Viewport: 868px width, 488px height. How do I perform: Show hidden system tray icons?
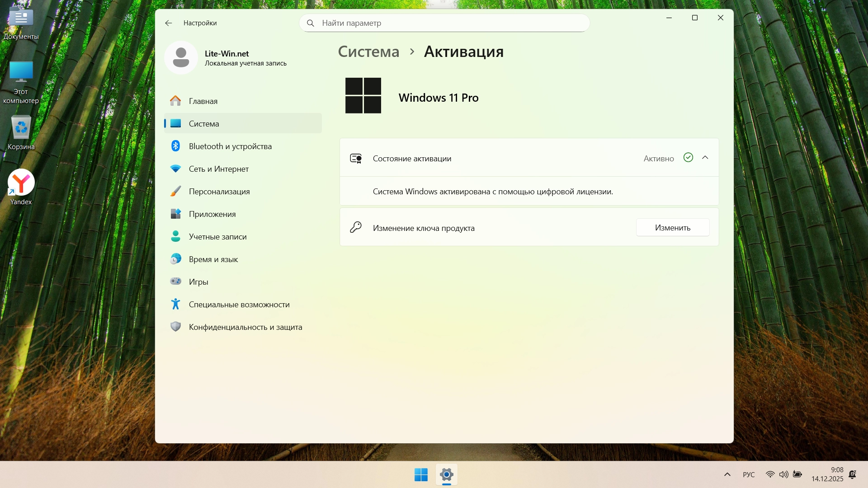pos(727,474)
